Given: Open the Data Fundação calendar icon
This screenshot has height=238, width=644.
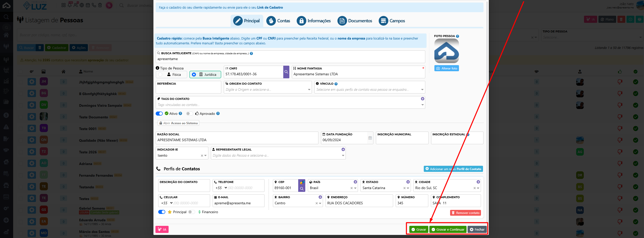Looking at the screenshot, I should click(370, 138).
